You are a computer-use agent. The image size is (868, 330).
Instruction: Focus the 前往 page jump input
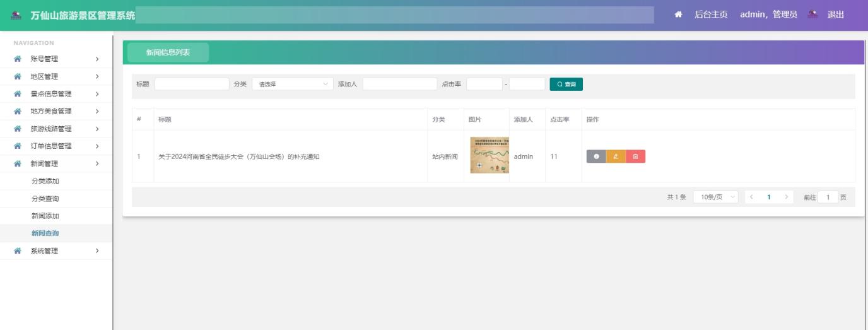(x=828, y=197)
